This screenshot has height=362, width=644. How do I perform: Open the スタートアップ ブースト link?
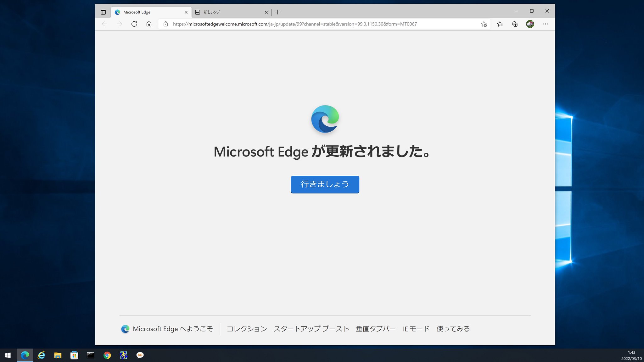pos(311,329)
